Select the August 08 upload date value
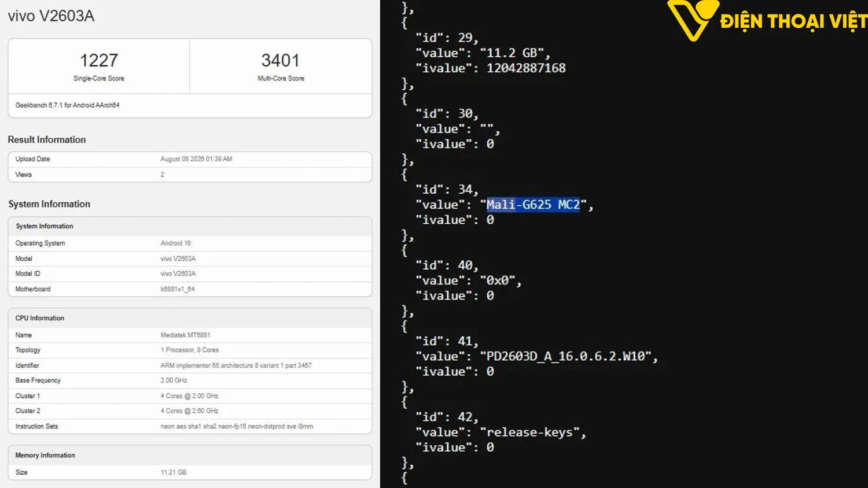 pos(196,159)
